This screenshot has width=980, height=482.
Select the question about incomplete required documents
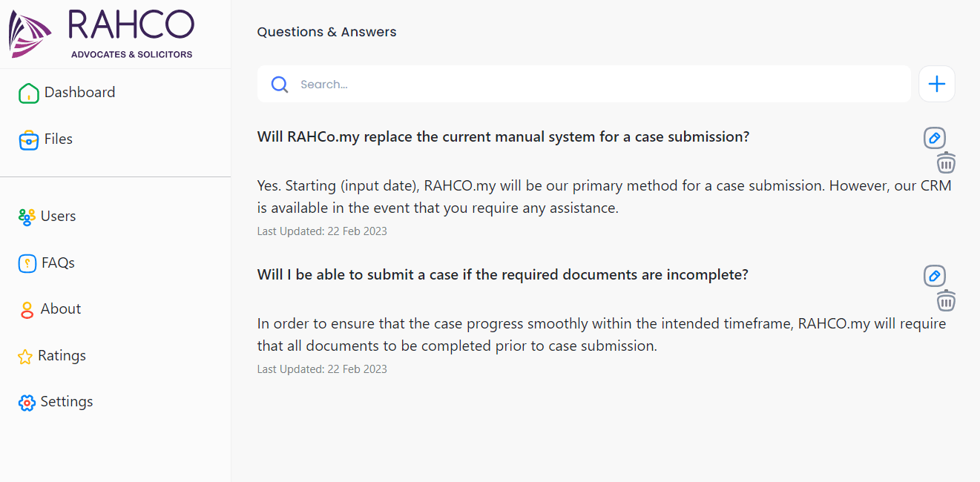pyautogui.click(x=502, y=275)
